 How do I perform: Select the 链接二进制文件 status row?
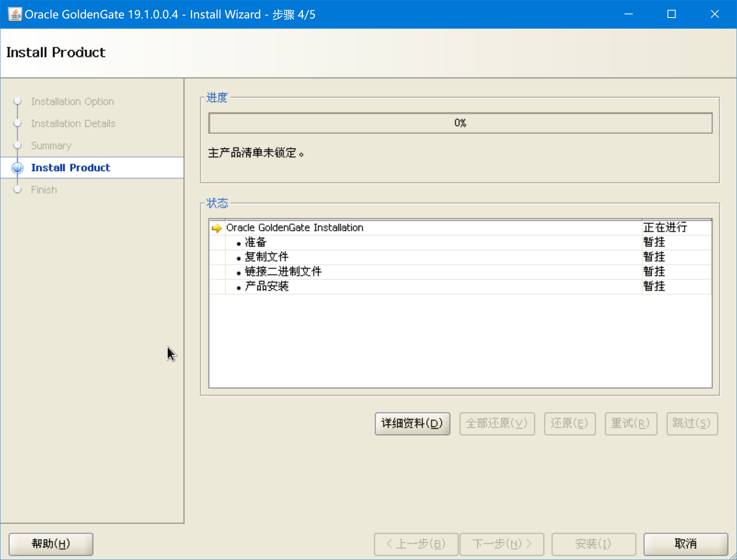(x=460, y=272)
